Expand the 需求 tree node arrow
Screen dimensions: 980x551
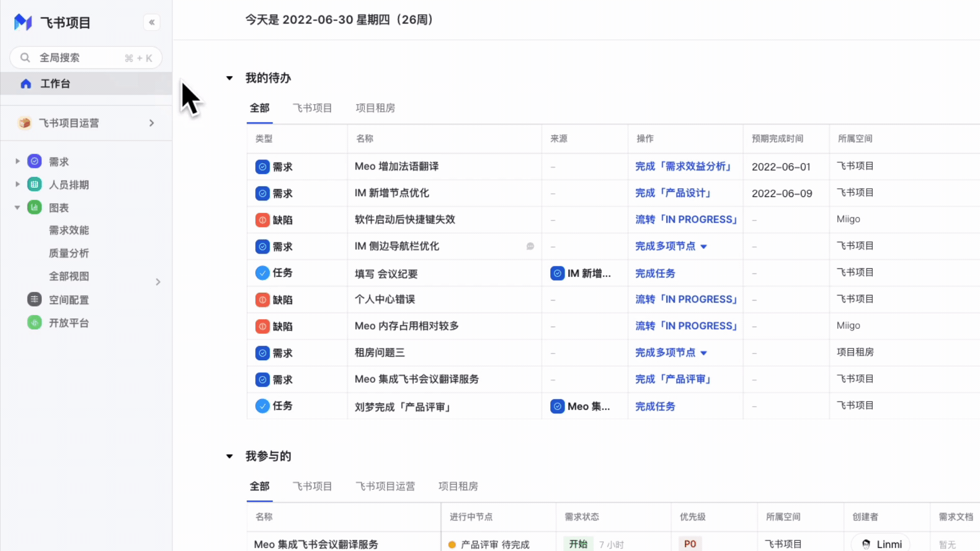click(x=17, y=161)
